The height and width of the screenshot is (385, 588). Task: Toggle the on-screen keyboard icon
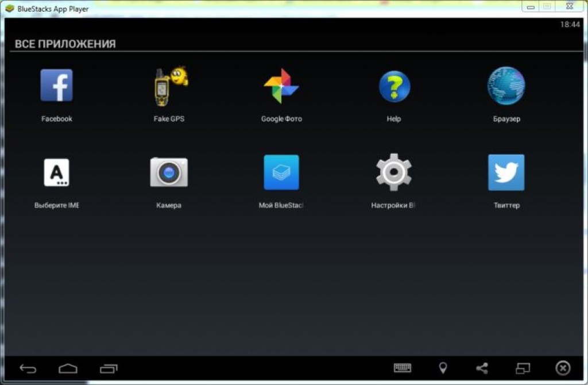pos(402,368)
